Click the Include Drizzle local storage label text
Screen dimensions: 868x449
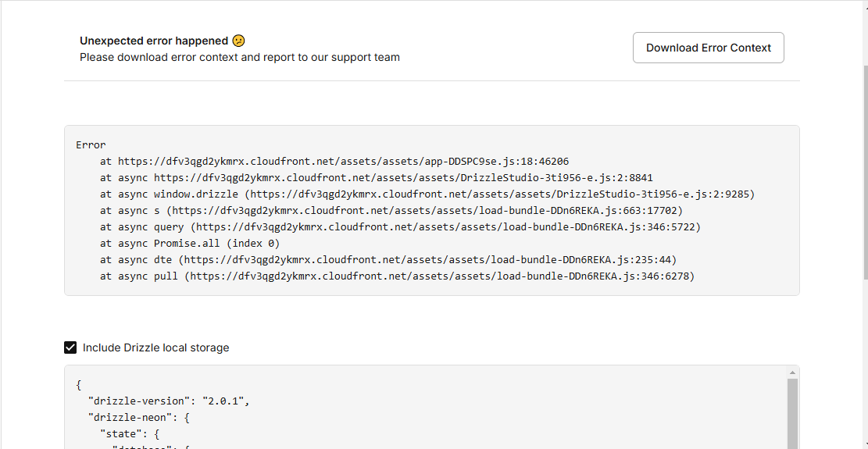pos(155,347)
